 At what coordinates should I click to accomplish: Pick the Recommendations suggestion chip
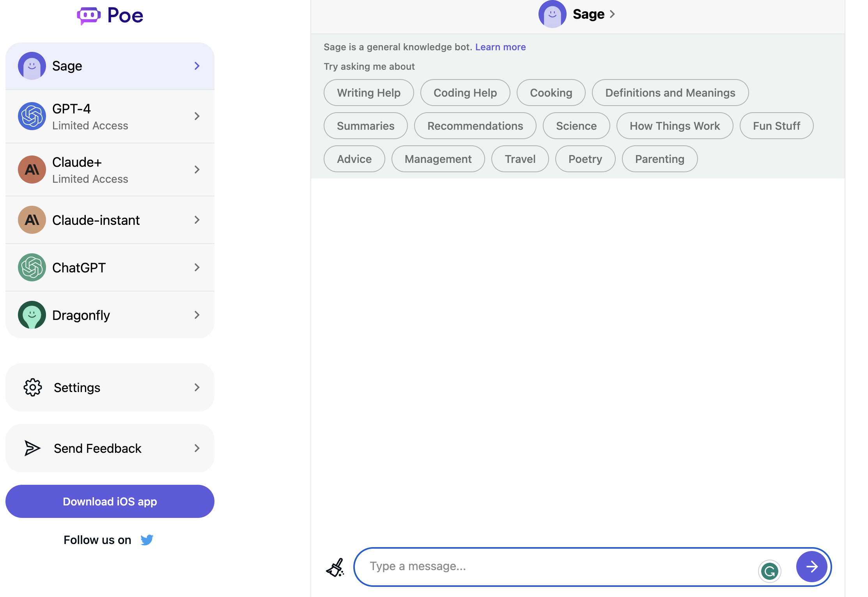point(475,126)
